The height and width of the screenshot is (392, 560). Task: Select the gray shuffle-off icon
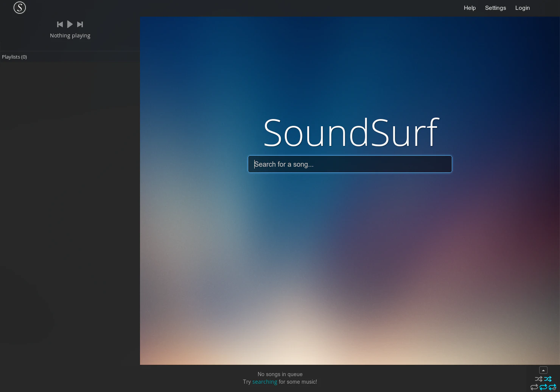(538, 379)
